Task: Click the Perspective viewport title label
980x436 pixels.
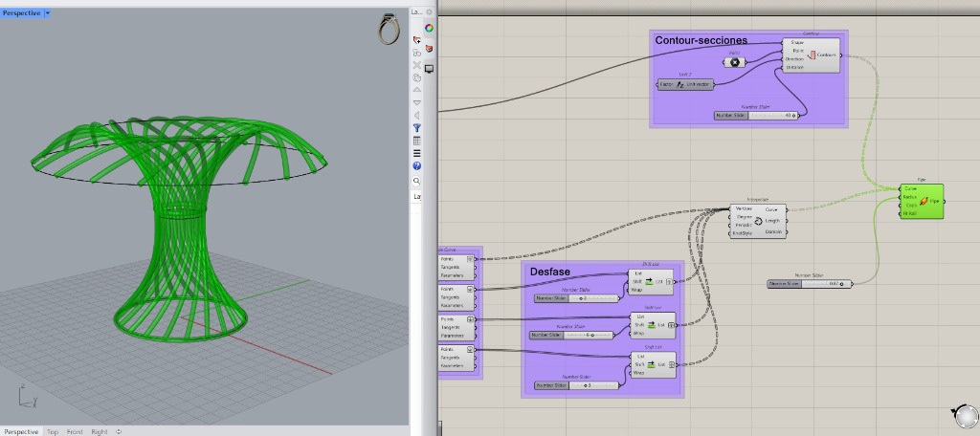Action: (22, 12)
